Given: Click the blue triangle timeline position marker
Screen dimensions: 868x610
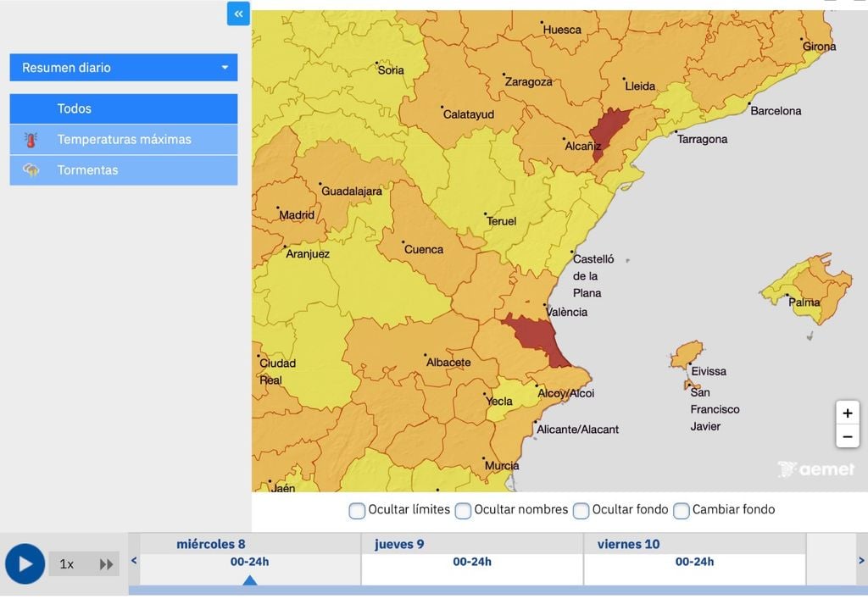Looking at the screenshot, I should click(250, 580).
